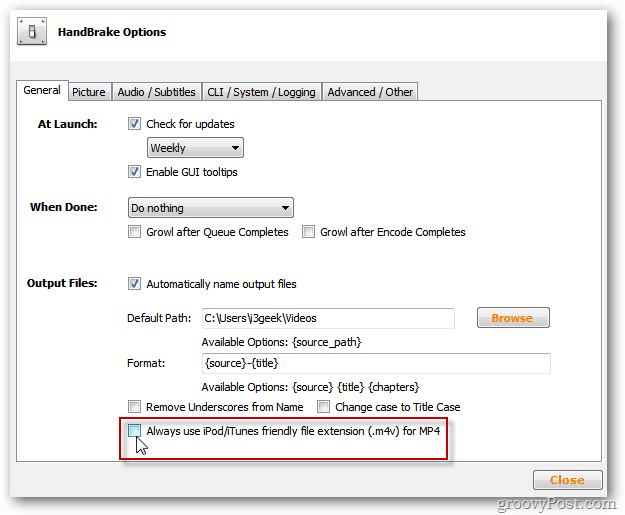Toggle the Check for updates checkbox

[x=134, y=124]
